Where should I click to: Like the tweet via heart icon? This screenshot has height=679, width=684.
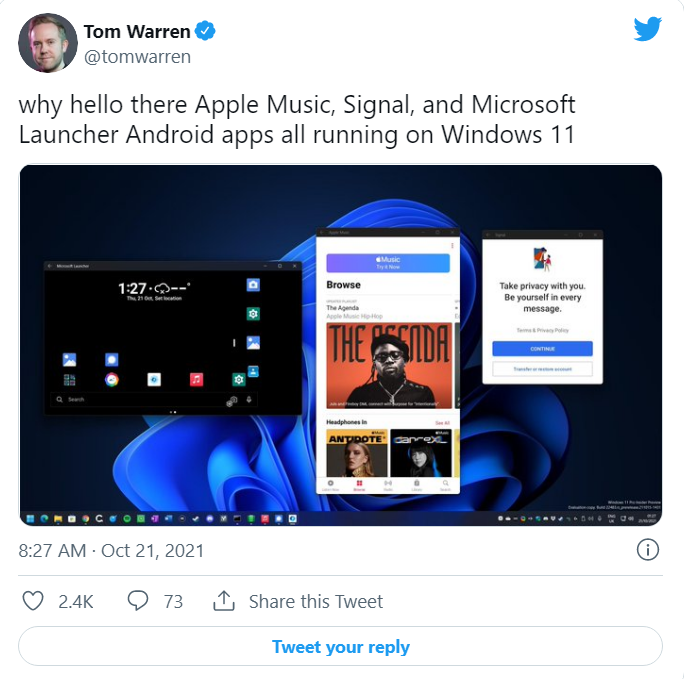coord(33,601)
